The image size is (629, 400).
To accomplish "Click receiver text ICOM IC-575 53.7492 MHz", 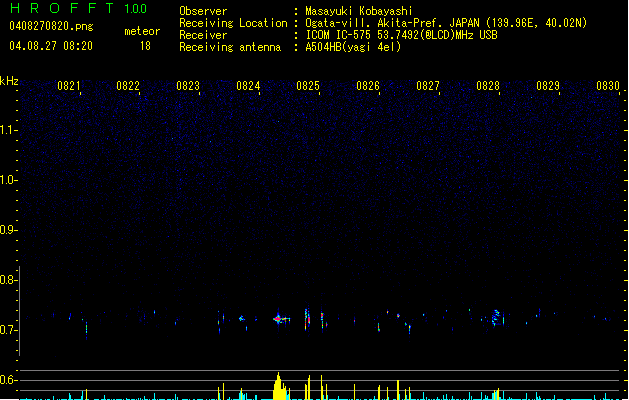I will [x=402, y=35].
